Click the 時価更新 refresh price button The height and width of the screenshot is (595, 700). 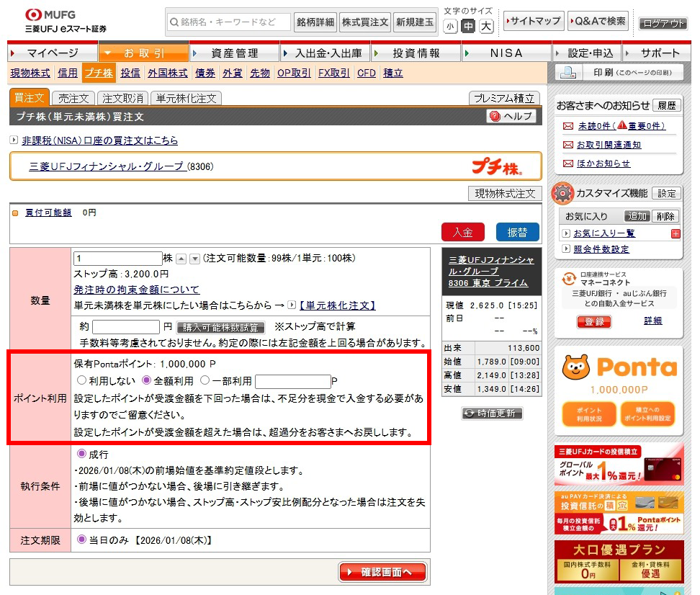492,413
